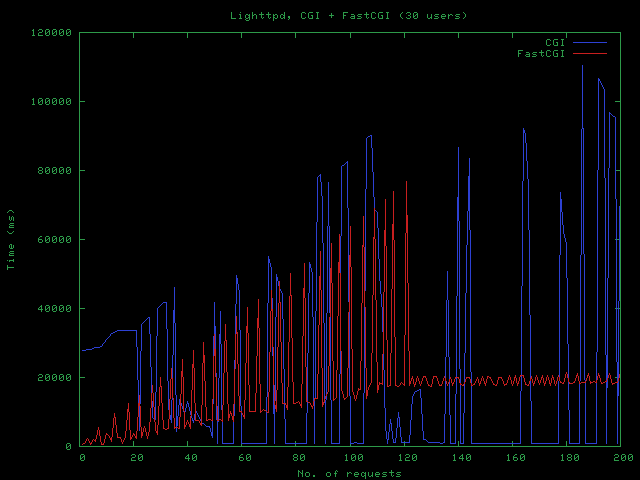Image resolution: width=640 pixels, height=480 pixels.
Task: Click the chart title "Lighttpd, CGI + FastCGI (30 users)"
Action: pos(348,16)
